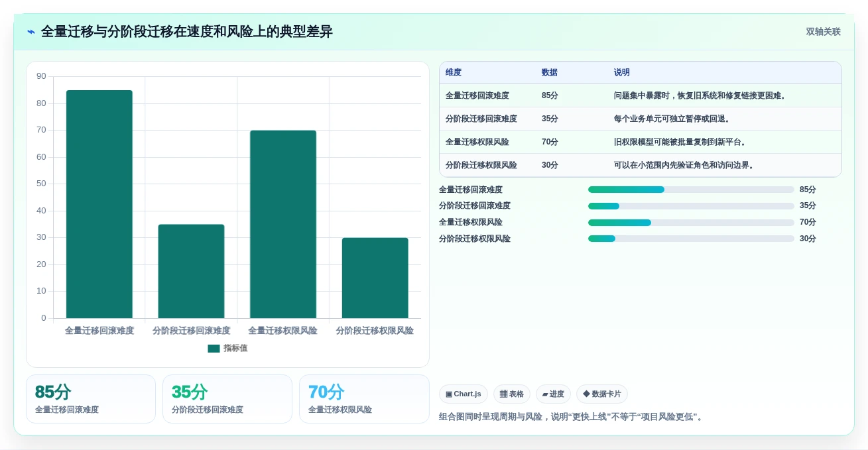Click progress list label 分阶段迁移权限风险
Viewport: 868px width, 450px height.
475,239
